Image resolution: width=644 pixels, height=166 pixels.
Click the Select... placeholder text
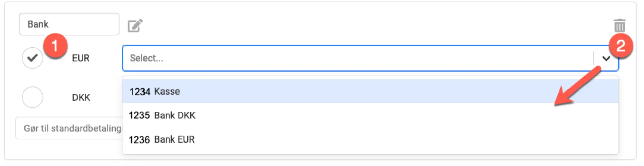click(x=146, y=58)
